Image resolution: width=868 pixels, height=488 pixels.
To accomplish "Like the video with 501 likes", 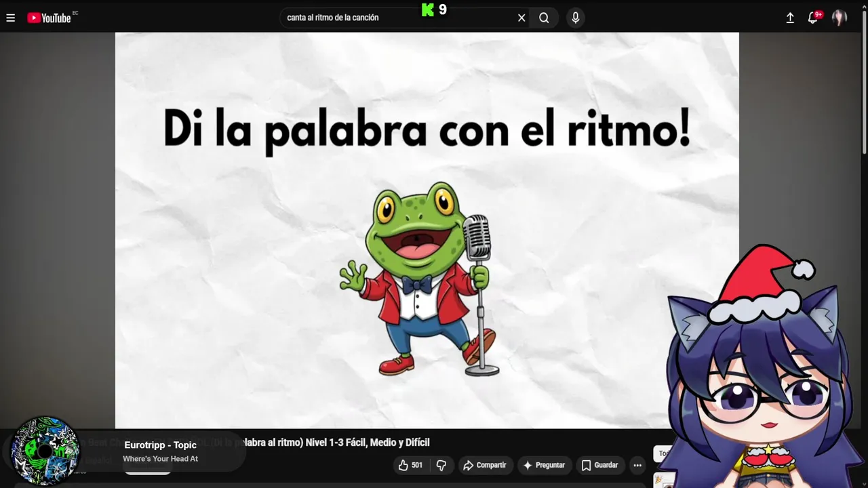I will pos(410,465).
